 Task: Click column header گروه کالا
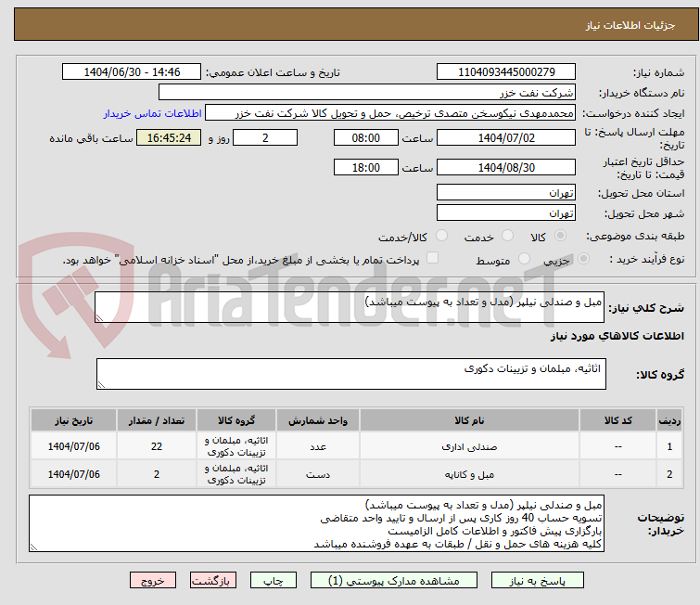(x=236, y=420)
